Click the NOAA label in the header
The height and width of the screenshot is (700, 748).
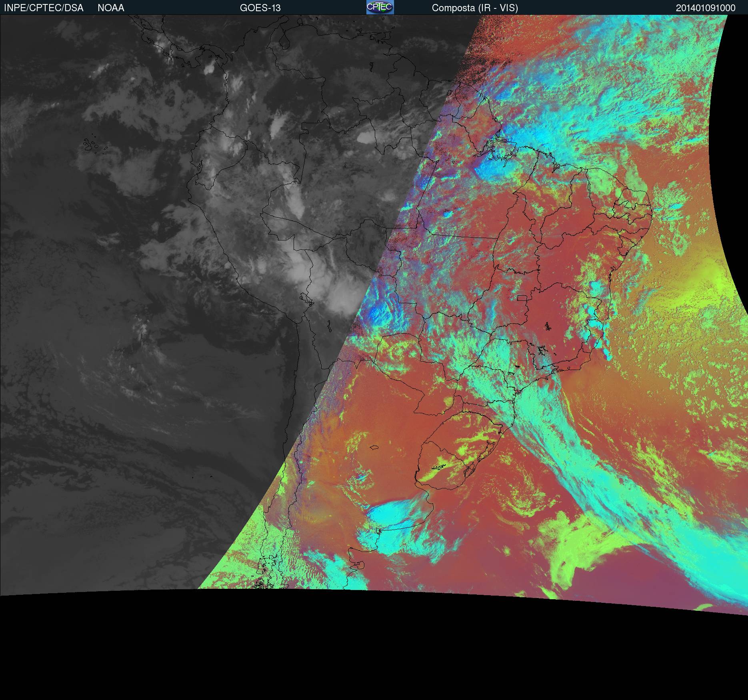coord(111,8)
